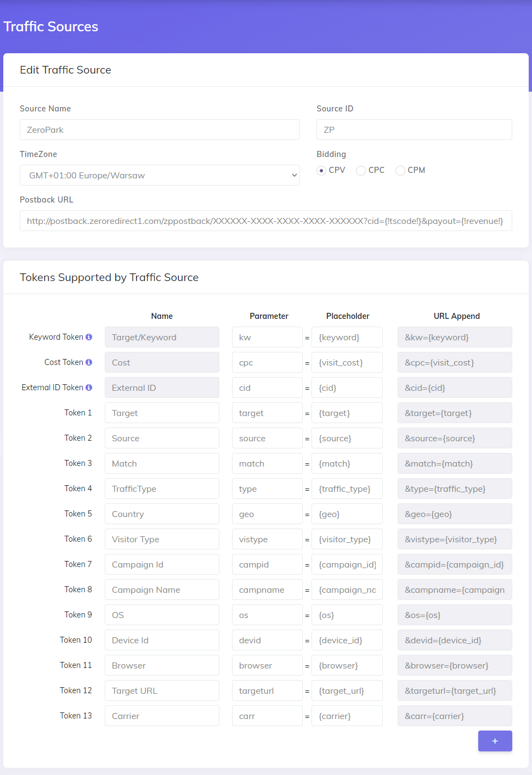Image resolution: width=532 pixels, height=775 pixels.
Task: Click the Source ID input field
Action: (x=414, y=130)
